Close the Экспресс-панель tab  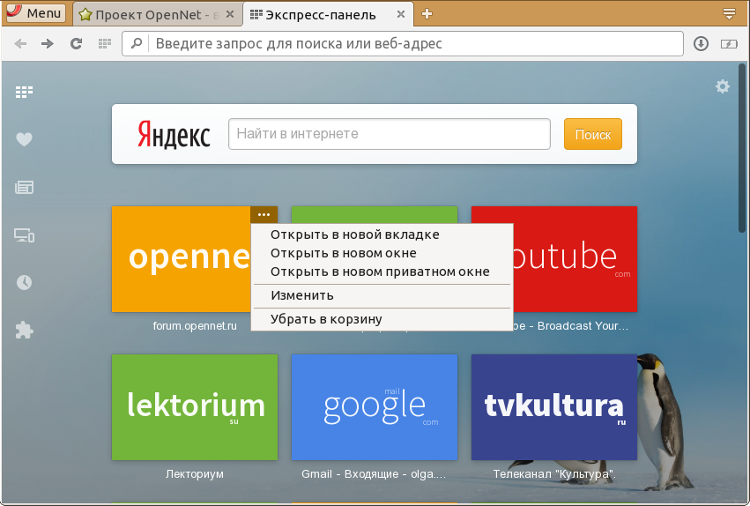[x=401, y=14]
